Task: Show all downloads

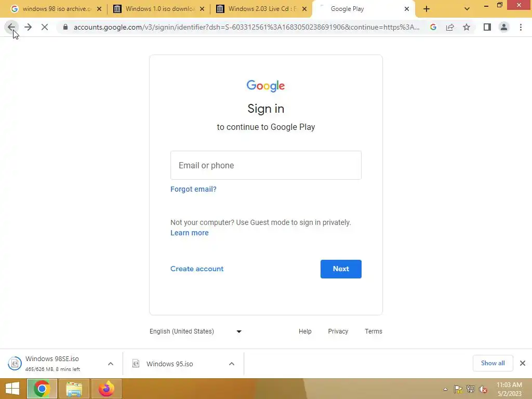Action: pyautogui.click(x=493, y=363)
